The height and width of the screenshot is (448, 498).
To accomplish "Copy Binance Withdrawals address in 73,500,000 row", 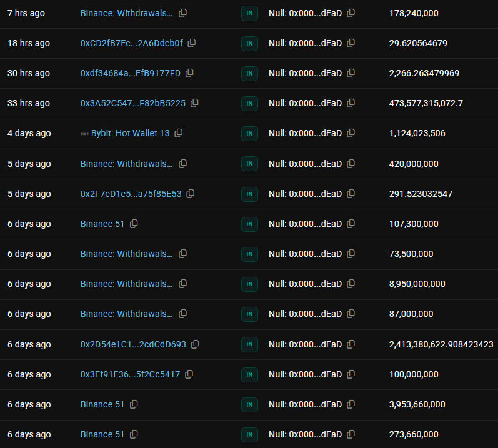I will (x=182, y=254).
